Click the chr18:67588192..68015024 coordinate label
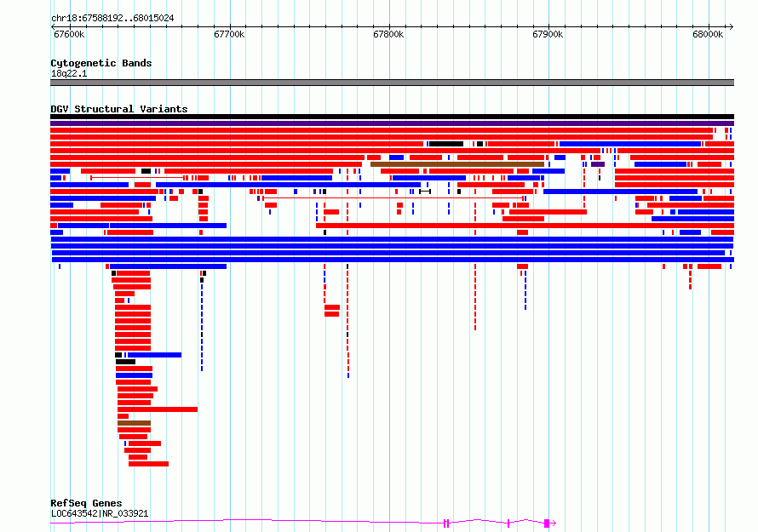758x532 pixels. pyautogui.click(x=112, y=18)
